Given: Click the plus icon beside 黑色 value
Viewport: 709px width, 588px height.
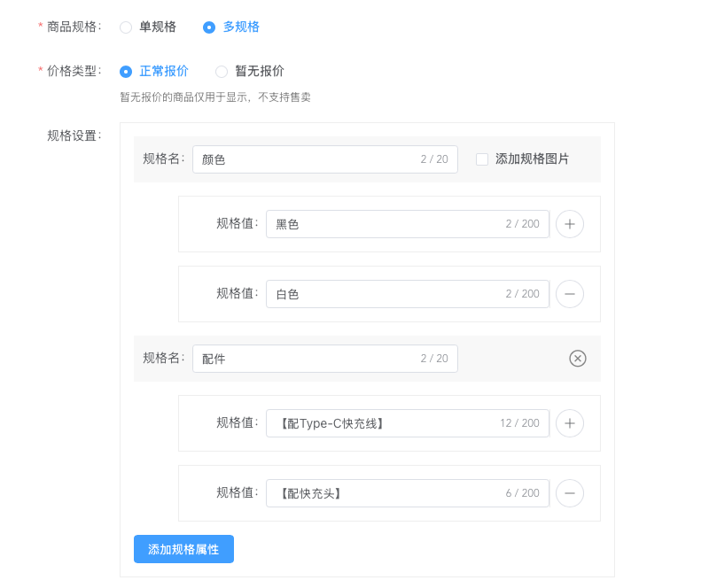Looking at the screenshot, I should point(570,224).
